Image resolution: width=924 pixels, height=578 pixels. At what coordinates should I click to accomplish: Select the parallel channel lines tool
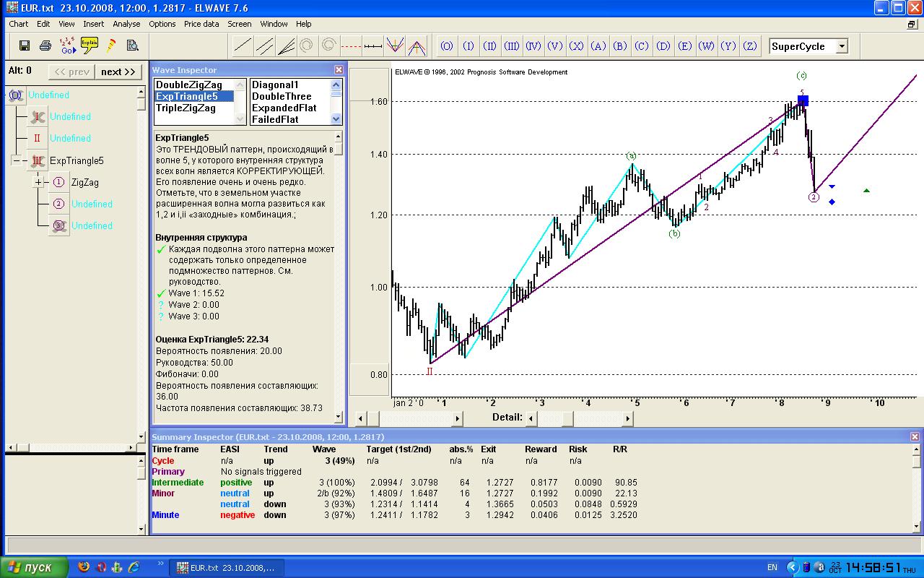tap(264, 46)
